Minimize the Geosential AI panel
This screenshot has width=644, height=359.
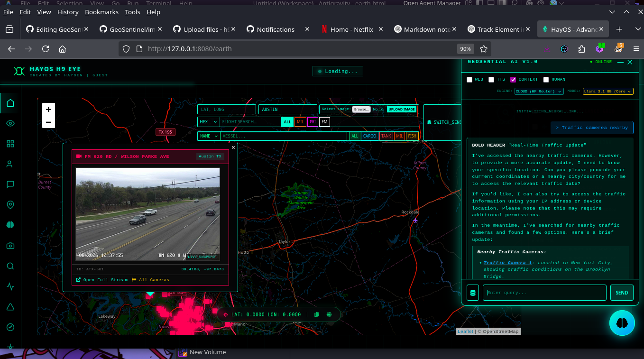click(x=619, y=62)
